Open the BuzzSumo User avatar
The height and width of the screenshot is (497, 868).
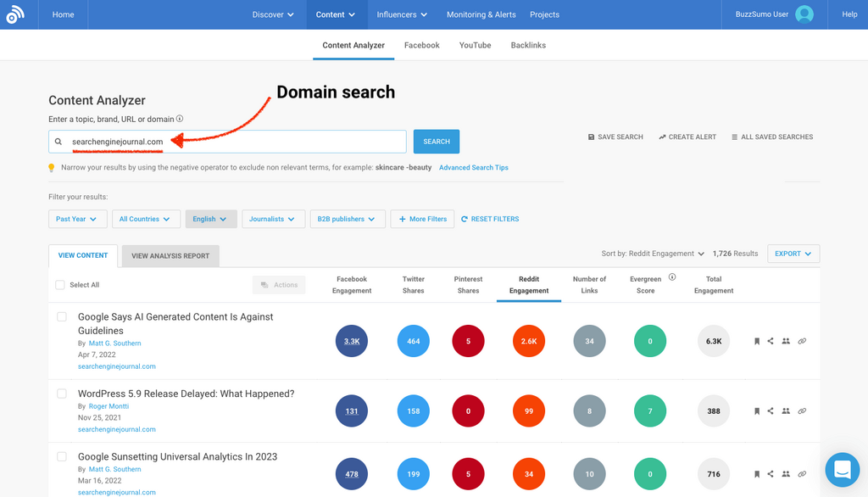tap(804, 14)
